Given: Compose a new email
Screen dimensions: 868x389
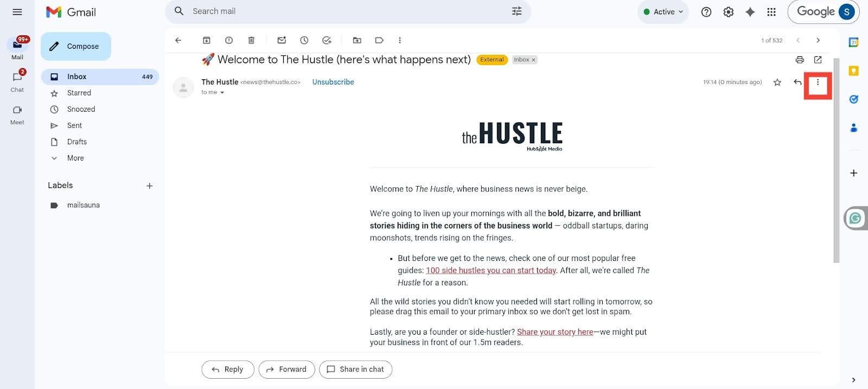Looking at the screenshot, I should click(x=76, y=47).
